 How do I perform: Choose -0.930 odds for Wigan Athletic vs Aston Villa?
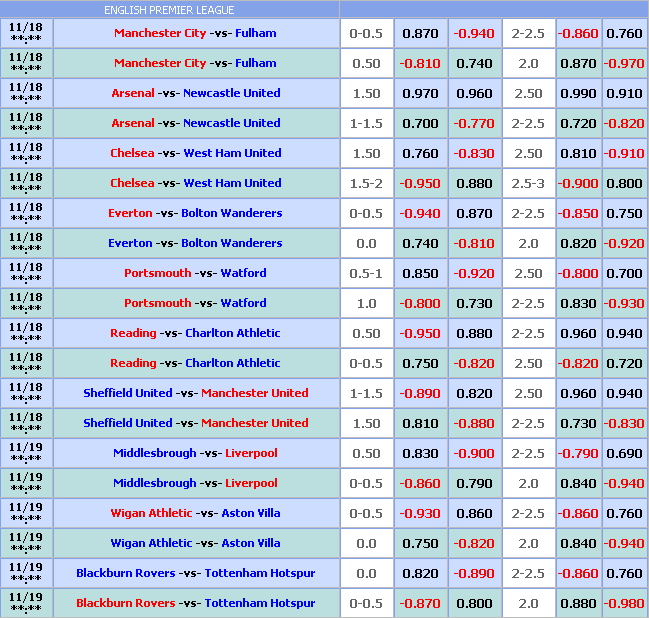click(420, 513)
